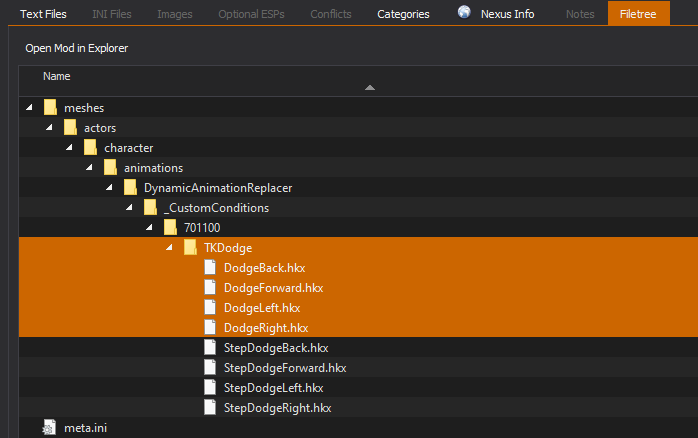
Task: Select the StepDodgeForward.hkx file name
Action: click(285, 368)
